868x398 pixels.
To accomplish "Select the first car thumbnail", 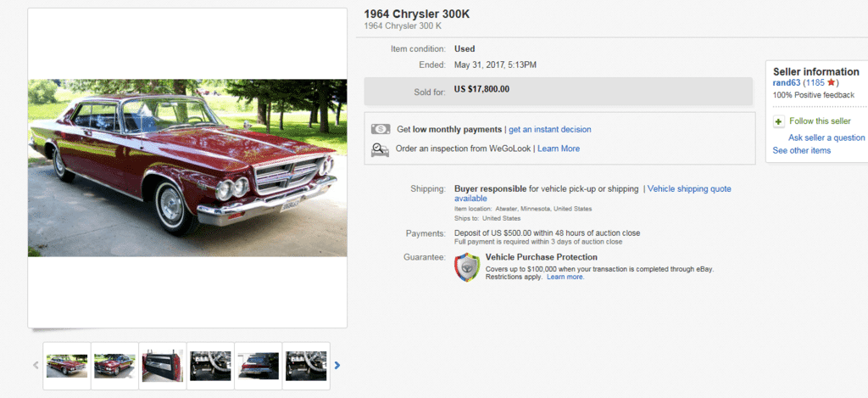I will (x=66, y=366).
